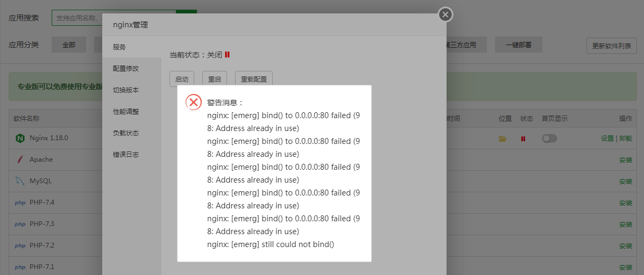The image size is (644, 275).
Task: Click the 操作 column header
Action: [x=626, y=119]
